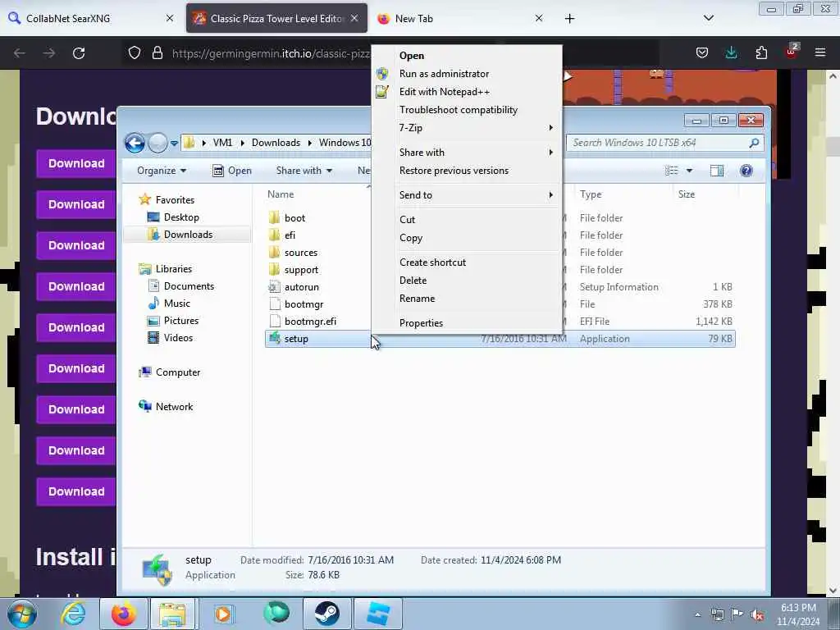Click Explorer back navigation arrow
840x630 pixels.
click(135, 143)
